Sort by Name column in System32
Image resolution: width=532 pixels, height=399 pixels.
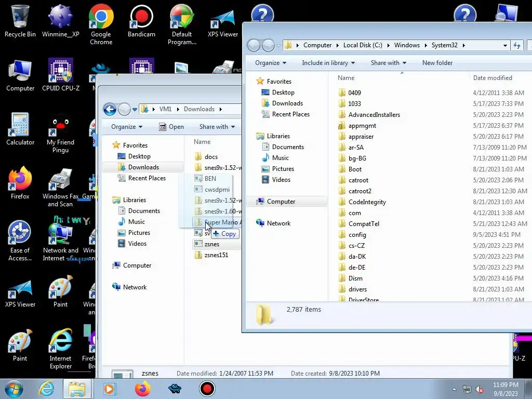[346, 78]
